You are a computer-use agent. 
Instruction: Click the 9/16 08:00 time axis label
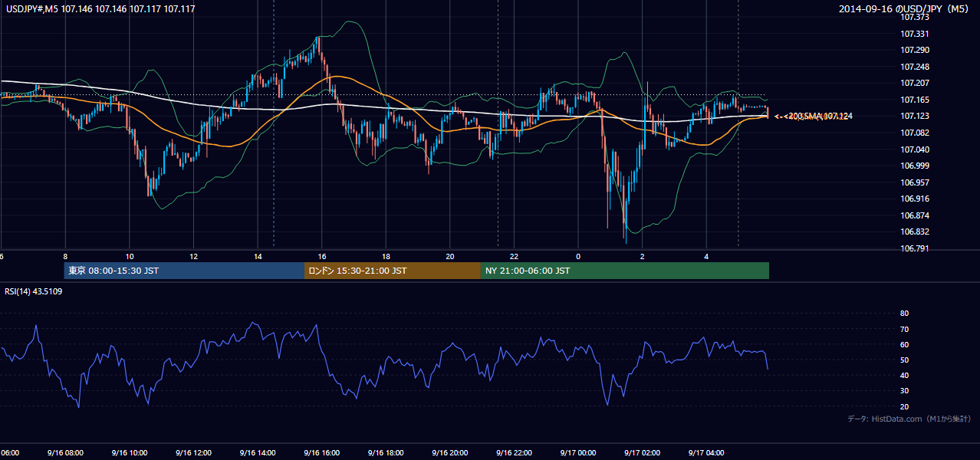pos(64,453)
